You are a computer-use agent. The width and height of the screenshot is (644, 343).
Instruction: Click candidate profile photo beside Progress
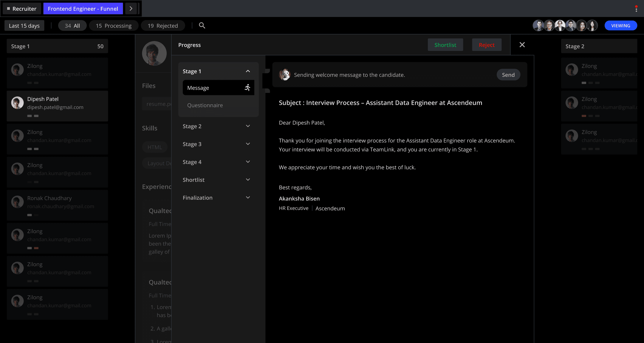pos(154,53)
